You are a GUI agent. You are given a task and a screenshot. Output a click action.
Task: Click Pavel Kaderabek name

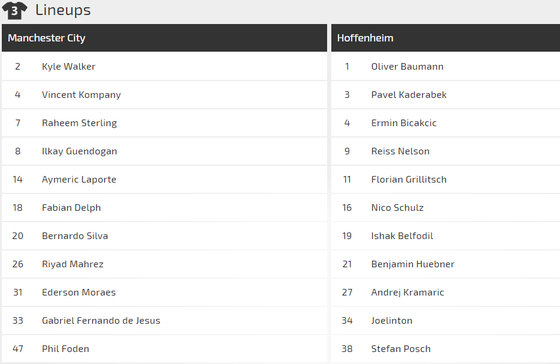pos(409,95)
